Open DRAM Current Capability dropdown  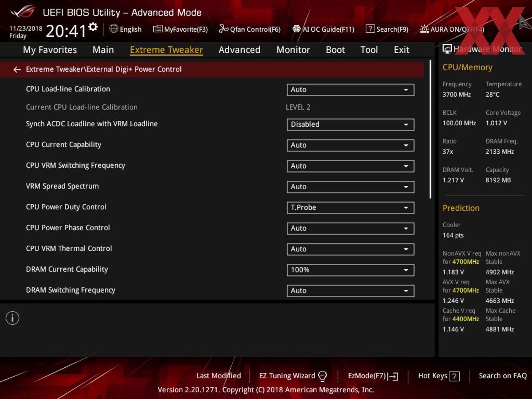[x=350, y=270]
